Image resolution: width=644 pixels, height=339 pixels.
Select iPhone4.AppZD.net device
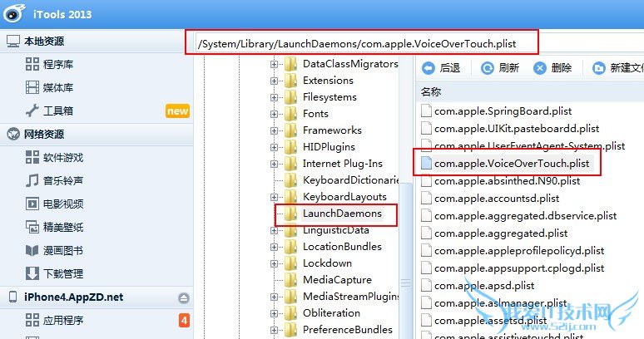(73, 297)
